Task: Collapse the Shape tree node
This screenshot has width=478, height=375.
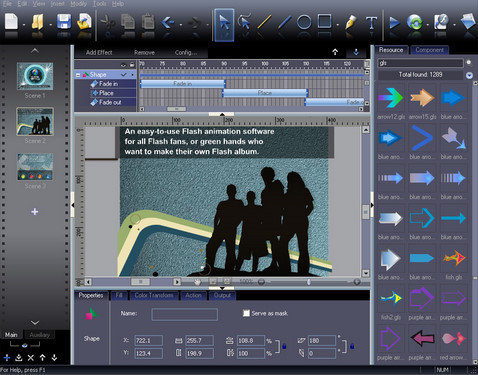Action: click(78, 75)
